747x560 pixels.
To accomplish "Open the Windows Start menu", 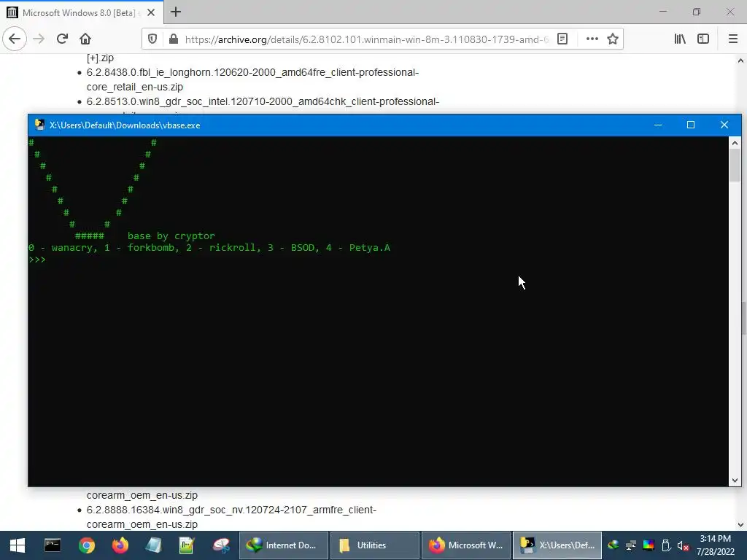I will tap(18, 545).
